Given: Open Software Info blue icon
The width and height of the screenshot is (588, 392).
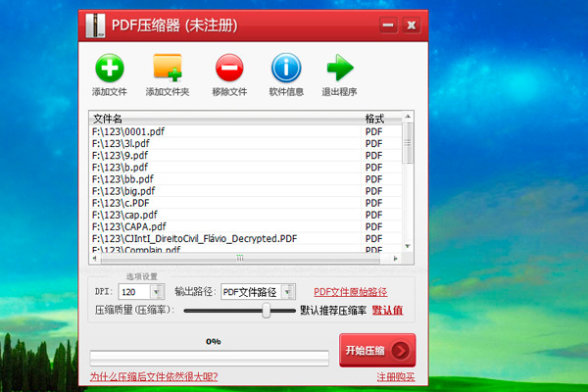Looking at the screenshot, I should click(x=286, y=68).
